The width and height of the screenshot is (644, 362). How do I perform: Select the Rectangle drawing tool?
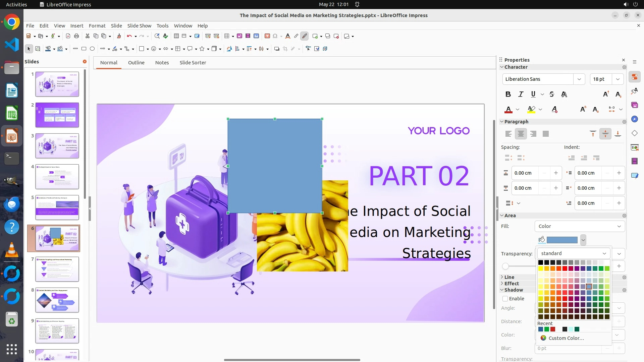[x=84, y=49]
